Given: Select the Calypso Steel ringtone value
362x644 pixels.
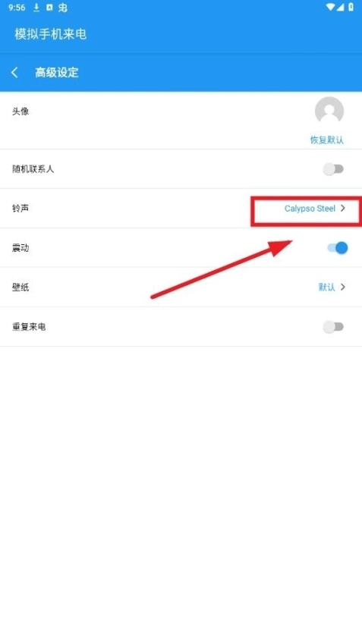Looking at the screenshot, I should [x=310, y=209].
